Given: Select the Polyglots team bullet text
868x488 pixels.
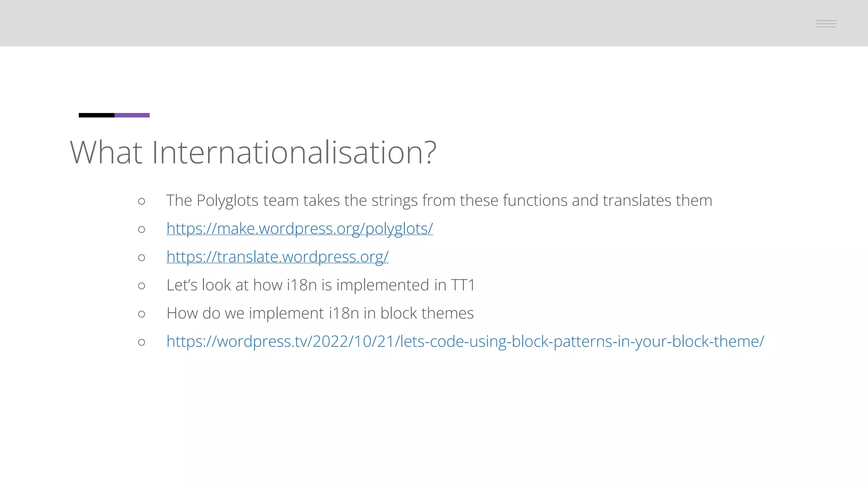Looking at the screenshot, I should coord(439,200).
